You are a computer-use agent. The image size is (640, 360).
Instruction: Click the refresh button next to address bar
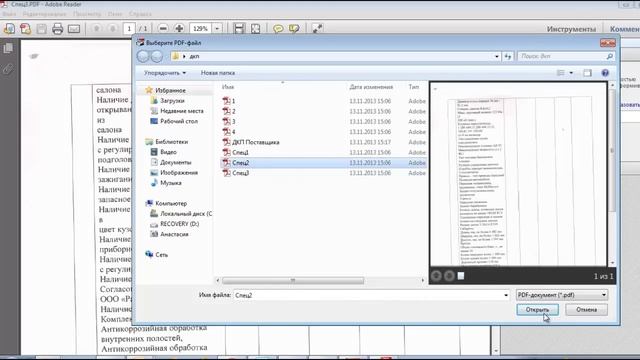click(508, 56)
